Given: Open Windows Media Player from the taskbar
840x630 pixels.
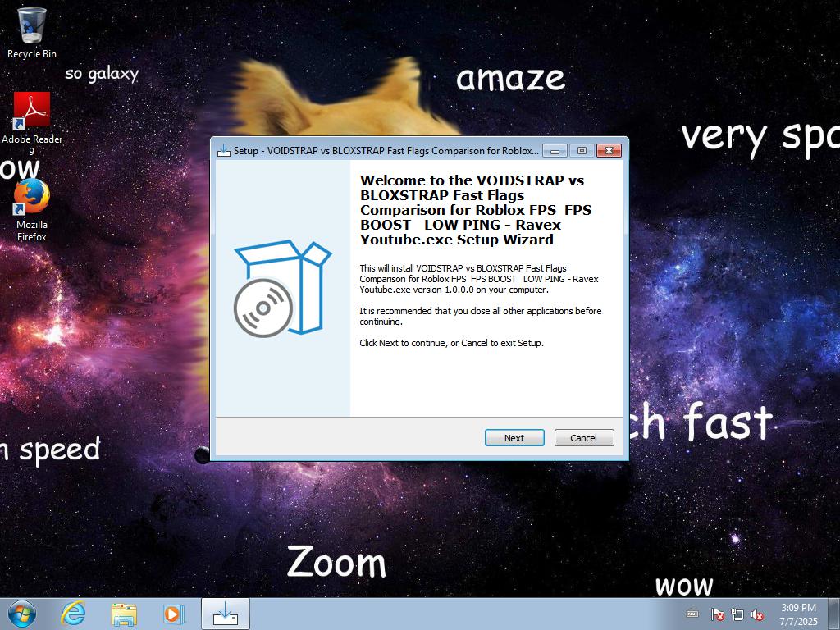Looking at the screenshot, I should (174, 614).
